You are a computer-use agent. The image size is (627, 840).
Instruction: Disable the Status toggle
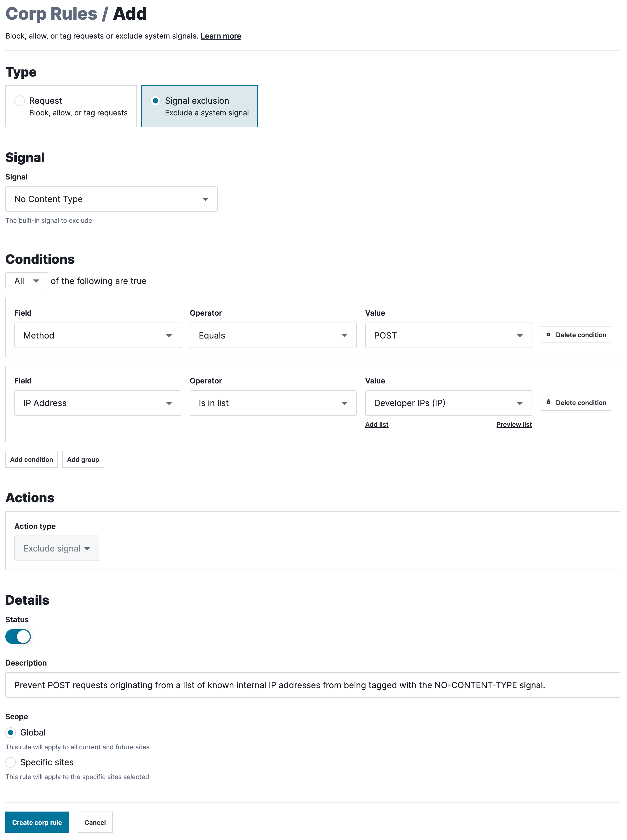coord(18,637)
